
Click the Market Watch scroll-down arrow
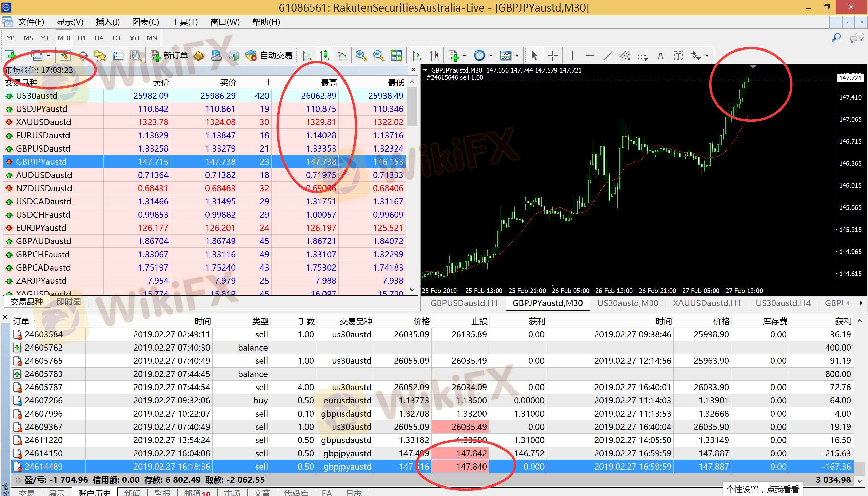pos(412,290)
